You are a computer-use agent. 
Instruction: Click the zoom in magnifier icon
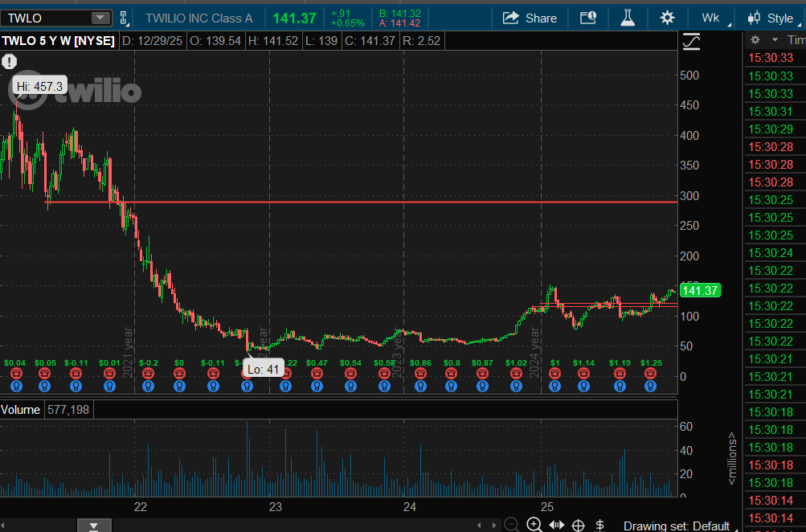(x=534, y=525)
